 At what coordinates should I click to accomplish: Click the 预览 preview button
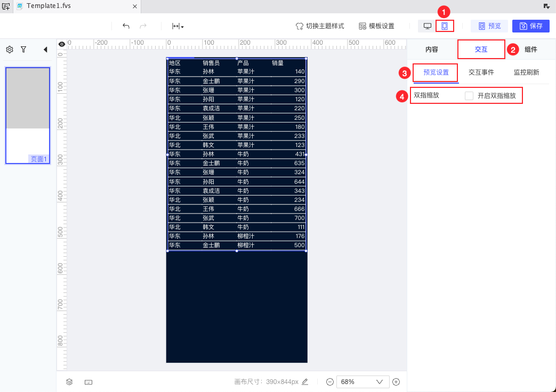coord(489,26)
